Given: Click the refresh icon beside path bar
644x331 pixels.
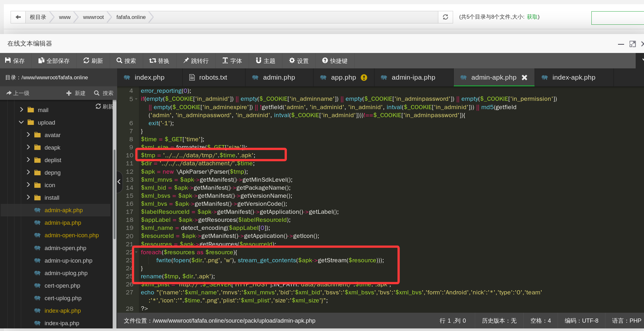Looking at the screenshot, I should [445, 17].
